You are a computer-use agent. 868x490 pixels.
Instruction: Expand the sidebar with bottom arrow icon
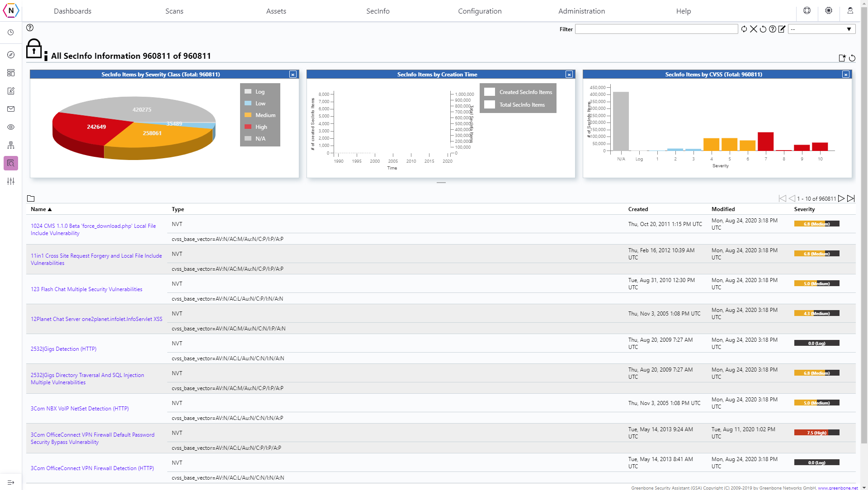(11, 482)
